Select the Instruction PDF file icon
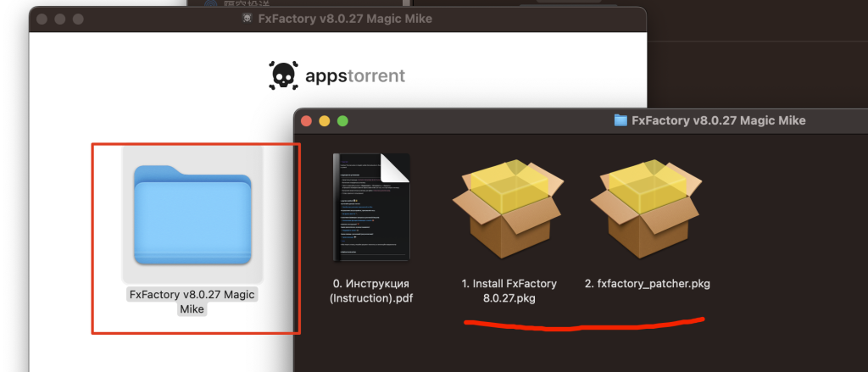Screen dimensions: 868x372 pyautogui.click(x=371, y=208)
